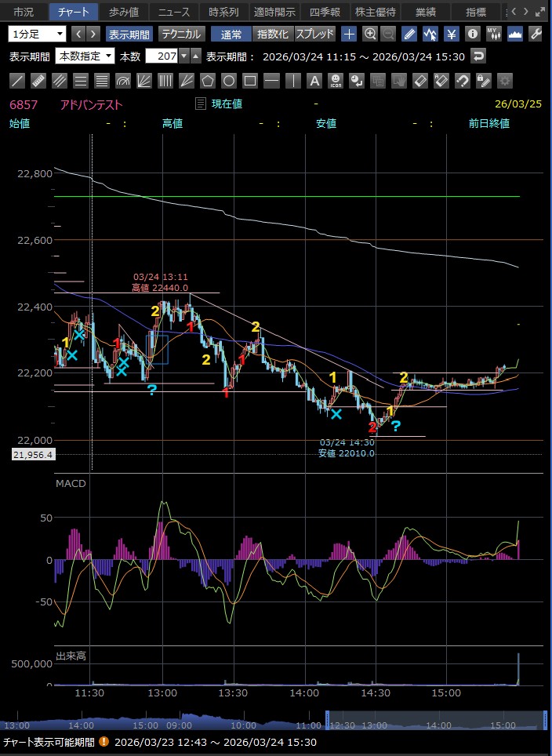
Task: Click the 表示期間 button
Action: click(x=129, y=34)
